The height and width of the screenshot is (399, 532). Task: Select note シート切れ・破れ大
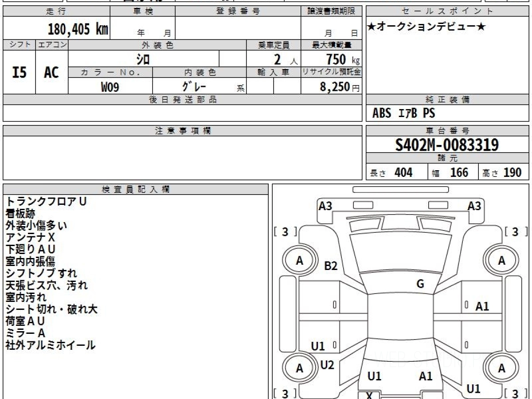[51, 309]
